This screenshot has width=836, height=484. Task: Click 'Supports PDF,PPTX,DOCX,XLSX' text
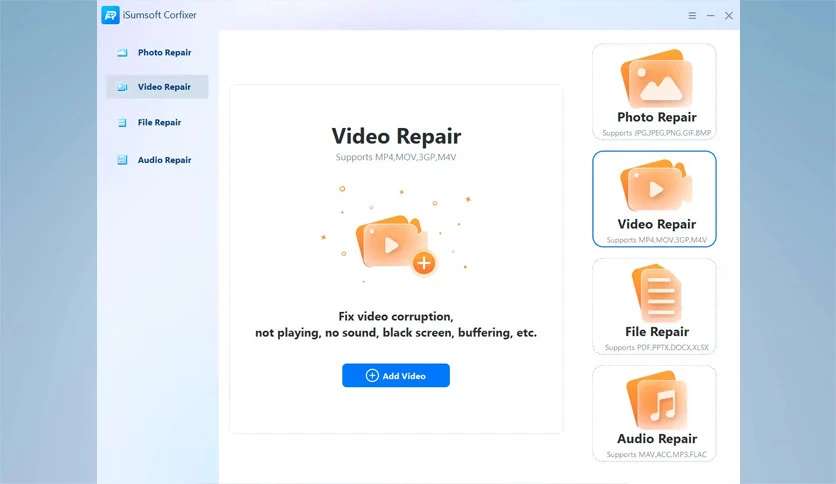pyautogui.click(x=657, y=348)
